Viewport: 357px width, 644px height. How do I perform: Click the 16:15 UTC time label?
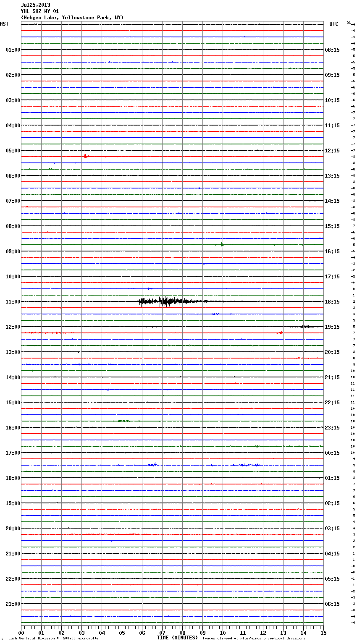point(332,251)
